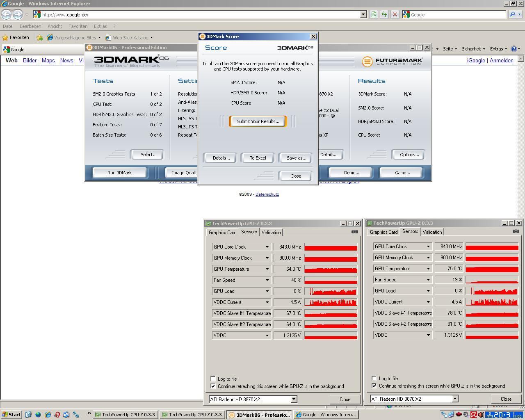This screenshot has height=420, width=525.
Task: Expand the IE address bar dropdown arrow
Action: (x=363, y=14)
